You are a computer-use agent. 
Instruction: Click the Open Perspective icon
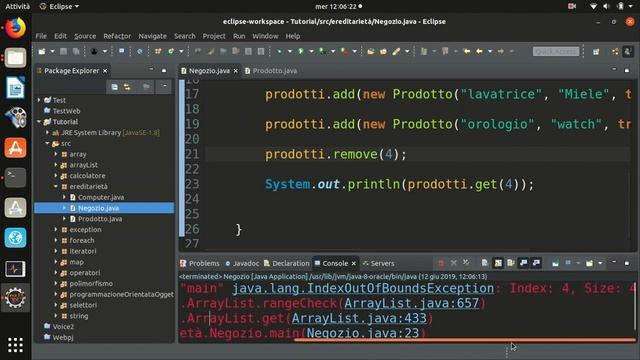[596, 51]
